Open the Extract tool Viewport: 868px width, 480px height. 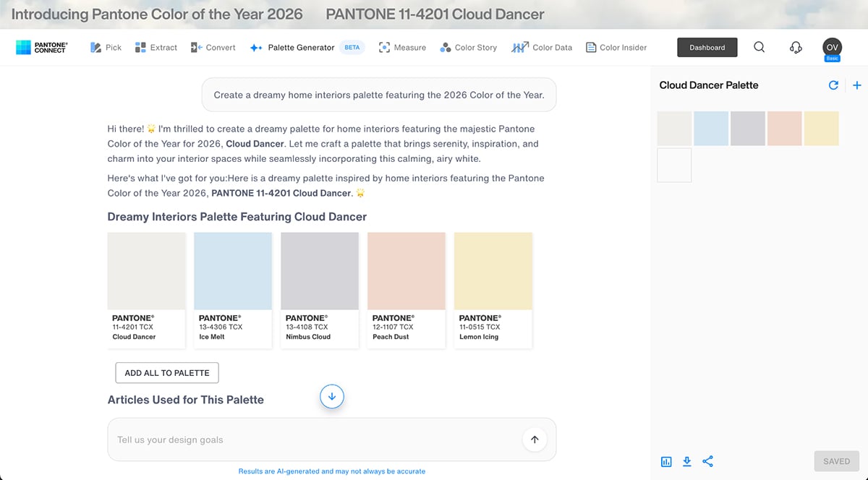[x=156, y=47]
